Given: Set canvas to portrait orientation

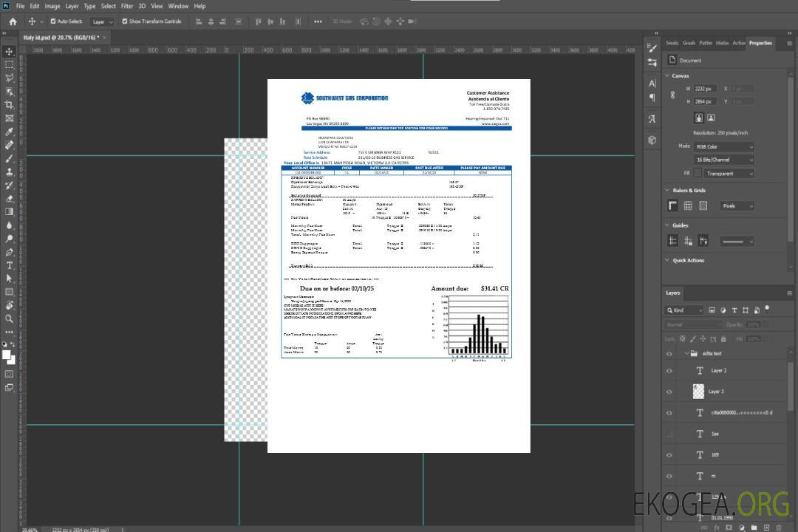Looking at the screenshot, I should [x=699, y=117].
